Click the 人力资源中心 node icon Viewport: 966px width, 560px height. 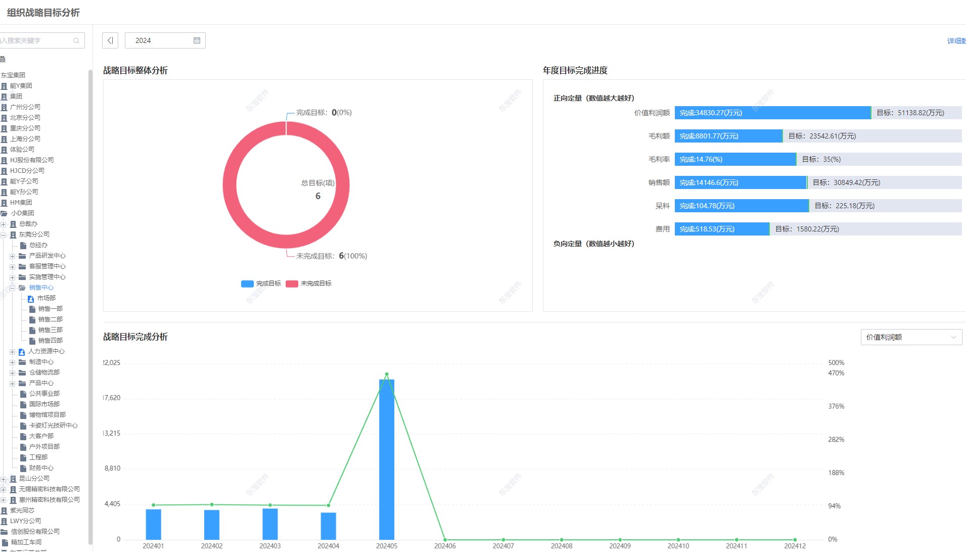tap(22, 352)
